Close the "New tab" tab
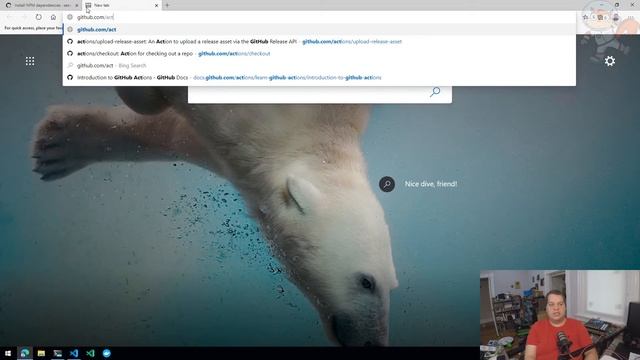640x360 pixels. click(x=156, y=5)
